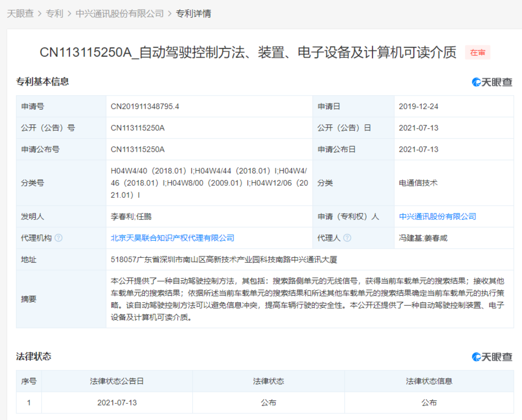Select the 专利详情 breadcrumb item
The width and height of the screenshot is (522, 420).
coord(194,13)
